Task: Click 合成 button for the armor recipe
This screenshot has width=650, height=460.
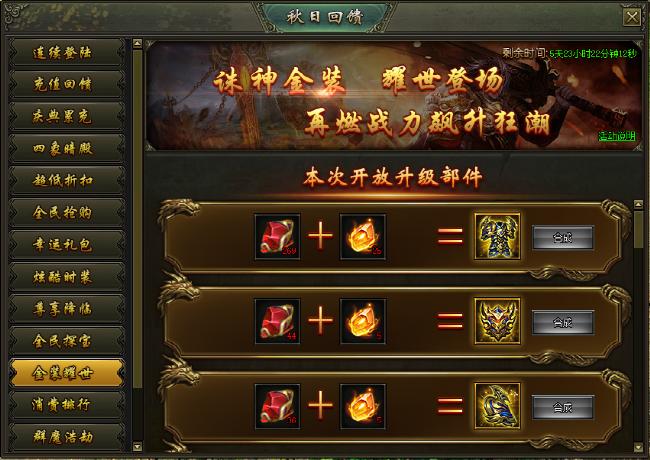Action: [x=563, y=237]
